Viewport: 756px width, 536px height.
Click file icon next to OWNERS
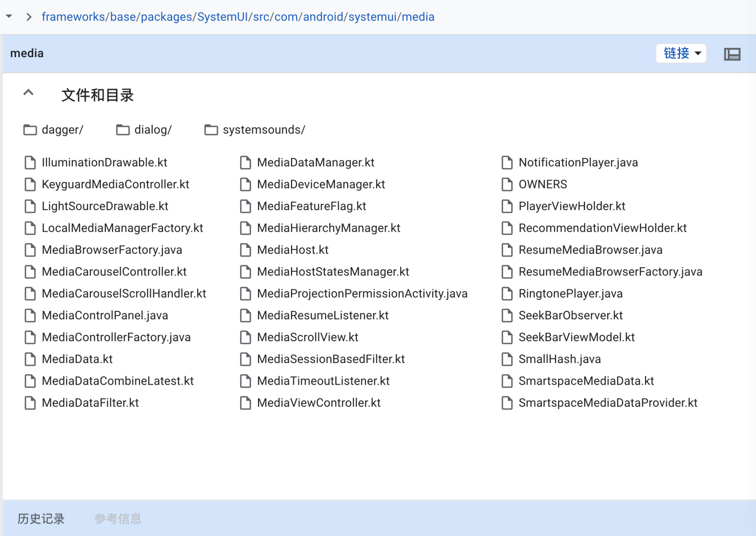coord(507,184)
